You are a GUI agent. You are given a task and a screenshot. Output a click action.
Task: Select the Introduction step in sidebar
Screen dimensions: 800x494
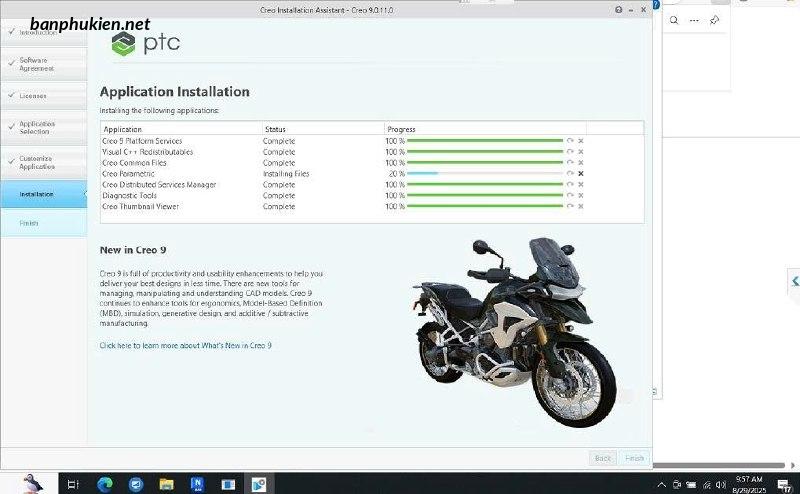[42, 32]
